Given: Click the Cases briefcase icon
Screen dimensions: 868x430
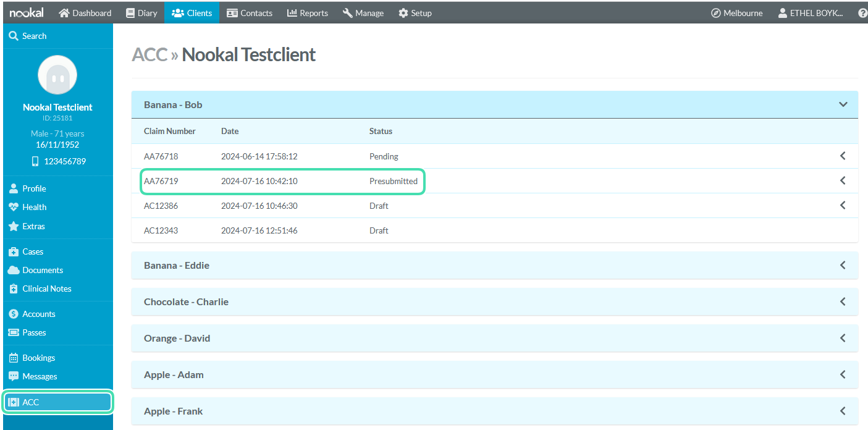Looking at the screenshot, I should (x=14, y=251).
